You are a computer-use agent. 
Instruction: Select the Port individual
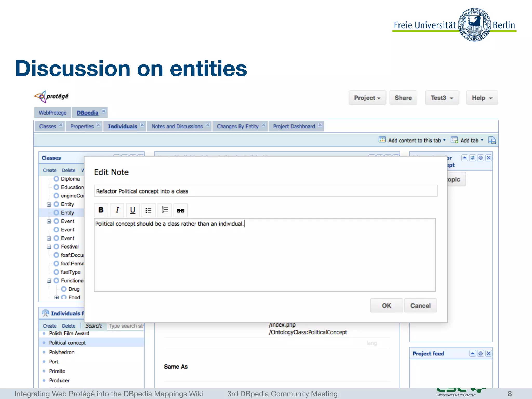tap(54, 362)
